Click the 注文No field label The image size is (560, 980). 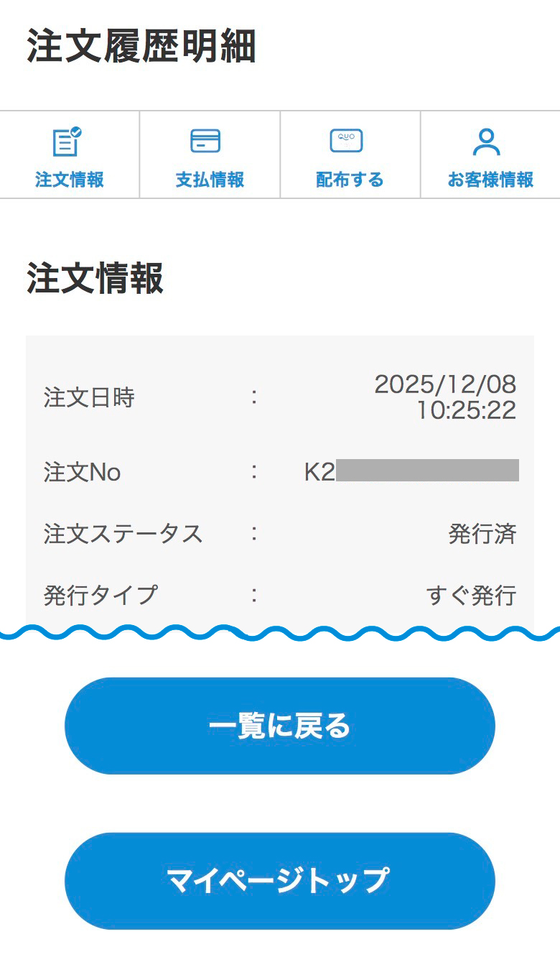click(x=82, y=472)
